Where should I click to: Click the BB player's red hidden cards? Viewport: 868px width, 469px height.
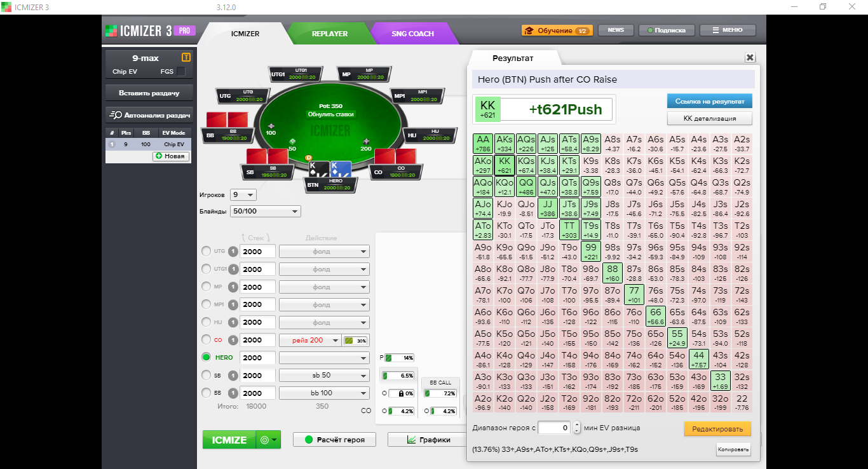point(227,119)
